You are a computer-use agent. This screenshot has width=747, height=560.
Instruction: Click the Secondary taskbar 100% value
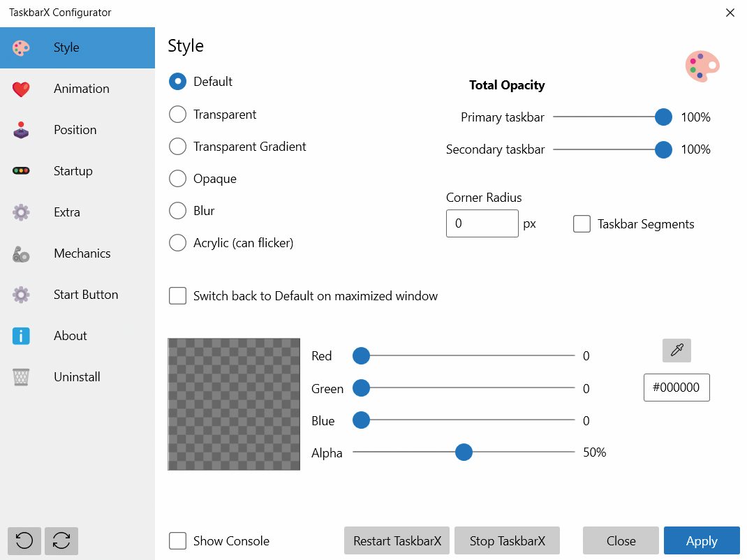tap(695, 149)
